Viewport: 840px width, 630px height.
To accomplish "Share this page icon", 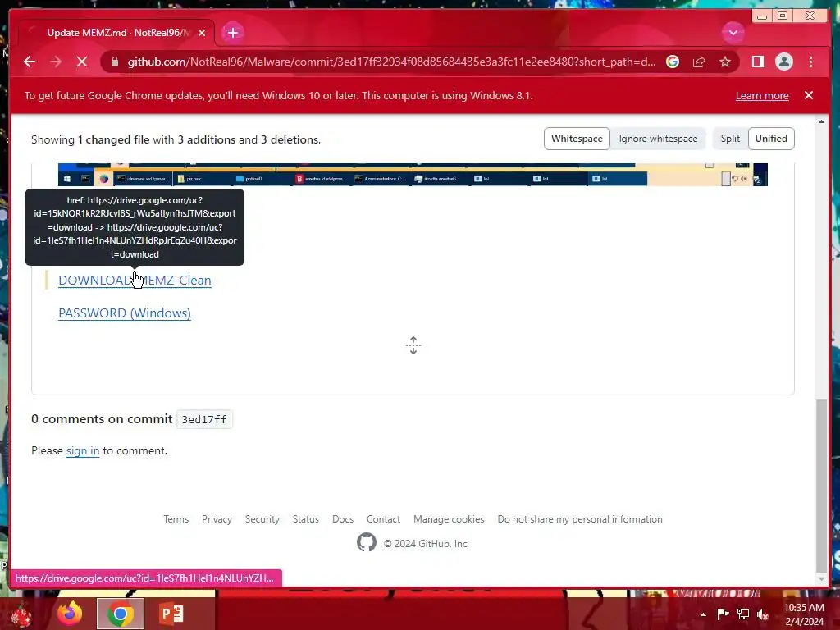I will tap(699, 62).
